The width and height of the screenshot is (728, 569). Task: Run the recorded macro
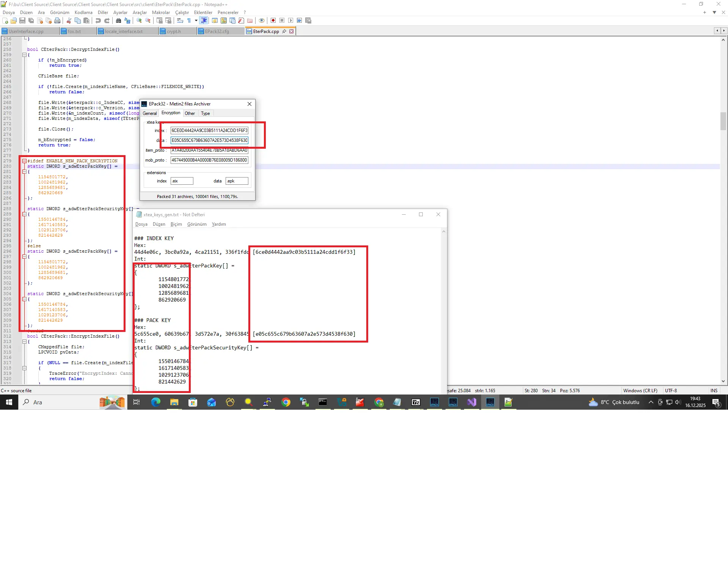[x=291, y=20]
